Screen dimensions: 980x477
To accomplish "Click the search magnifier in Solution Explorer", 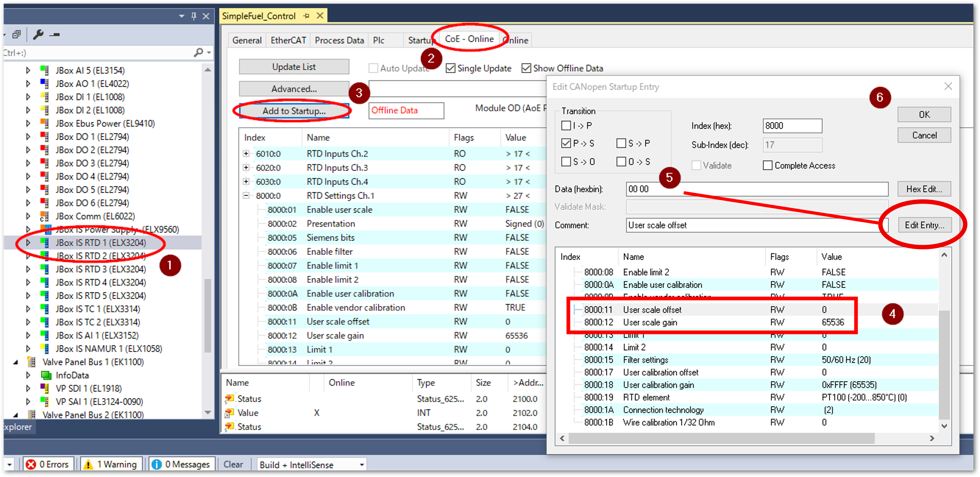I will click(198, 53).
